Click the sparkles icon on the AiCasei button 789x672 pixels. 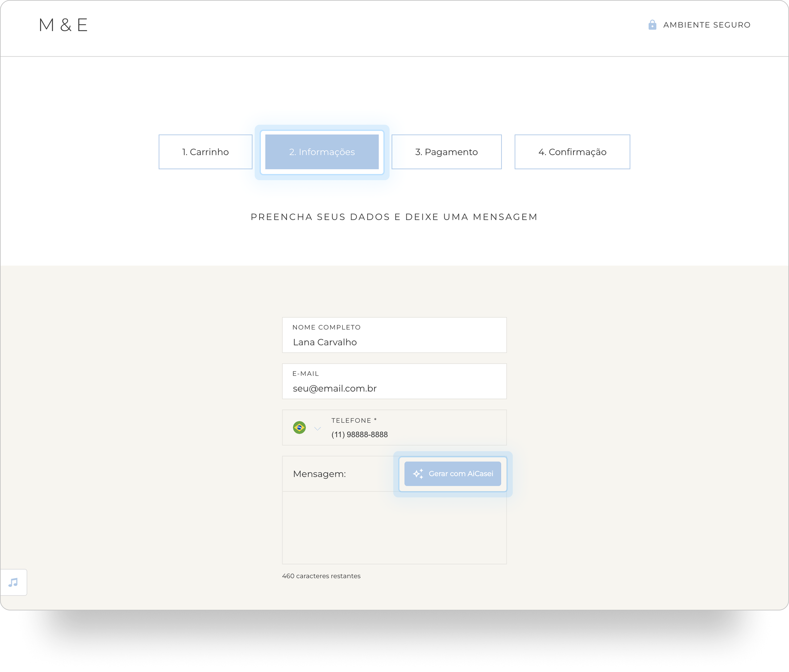click(418, 474)
